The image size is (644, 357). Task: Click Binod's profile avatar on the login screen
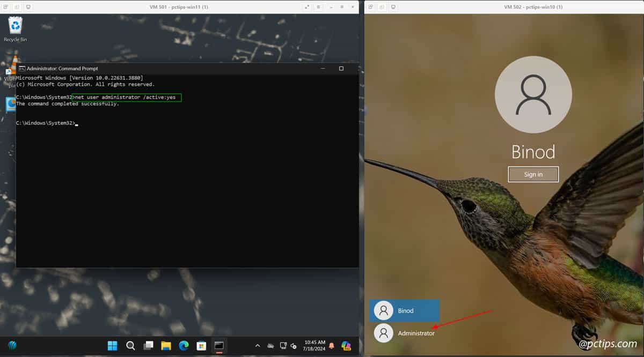point(533,94)
